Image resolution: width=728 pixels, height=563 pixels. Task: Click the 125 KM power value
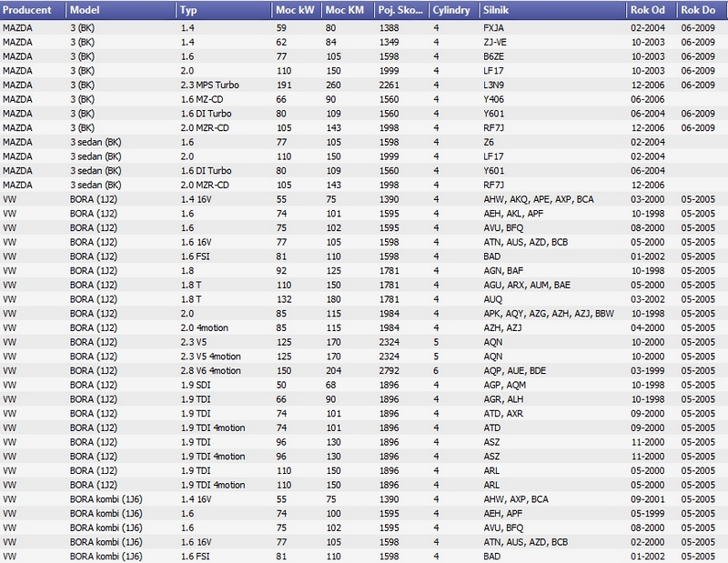[333, 271]
